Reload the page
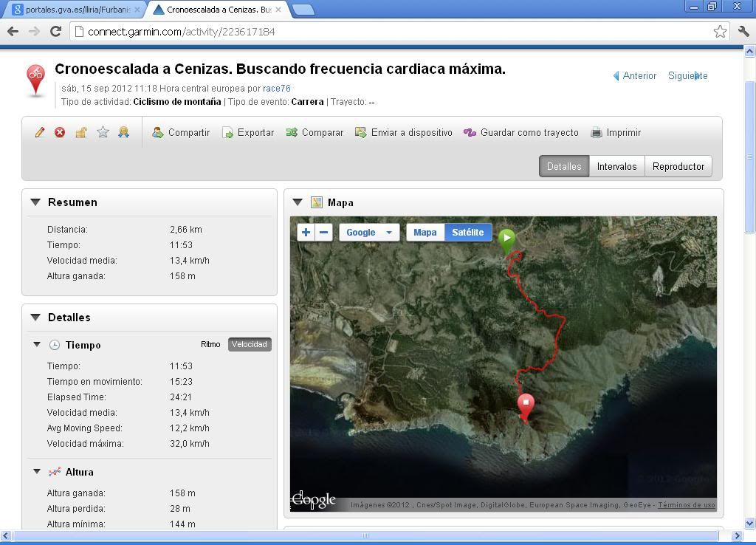This screenshot has height=545, width=756. coord(55,31)
